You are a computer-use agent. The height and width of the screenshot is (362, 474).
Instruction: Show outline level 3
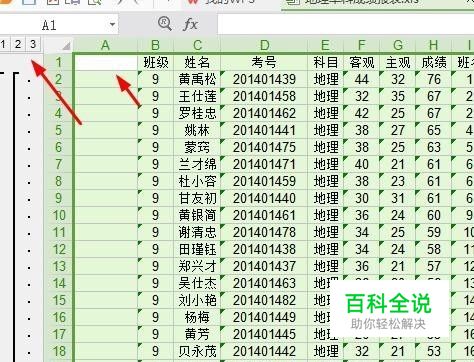(33, 44)
